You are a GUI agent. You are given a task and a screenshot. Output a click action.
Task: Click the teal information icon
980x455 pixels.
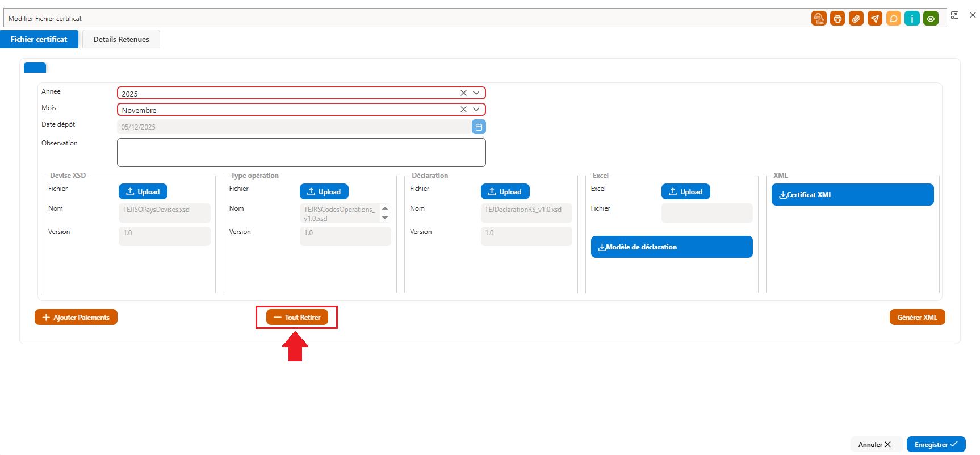[912, 19]
